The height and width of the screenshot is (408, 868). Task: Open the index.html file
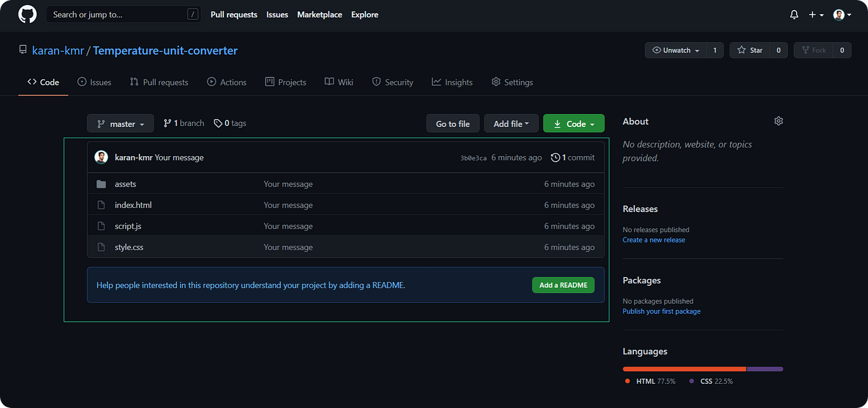tap(133, 205)
